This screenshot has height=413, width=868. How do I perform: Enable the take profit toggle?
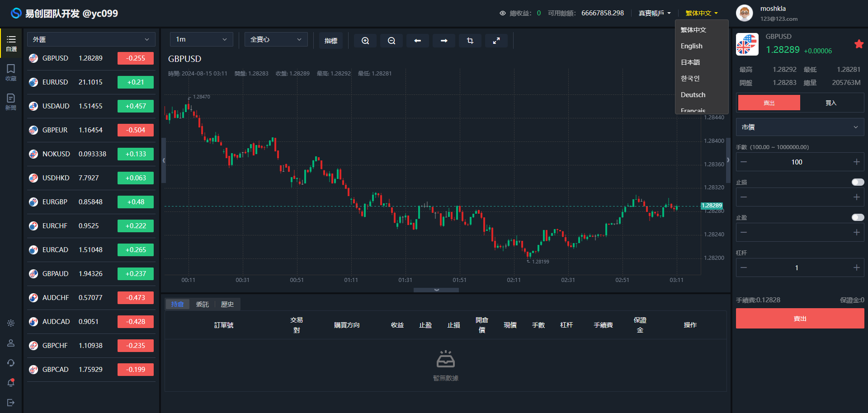click(857, 217)
